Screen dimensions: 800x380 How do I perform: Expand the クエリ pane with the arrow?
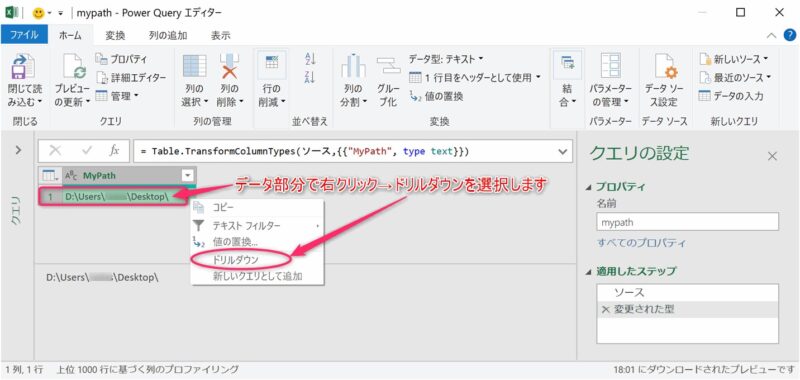click(18, 150)
